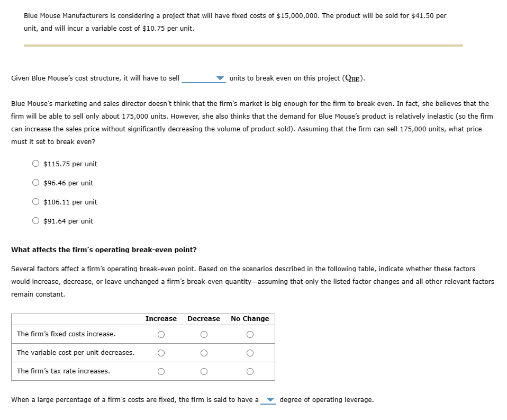Mark Increase for fixed costs increase row

tap(160, 334)
